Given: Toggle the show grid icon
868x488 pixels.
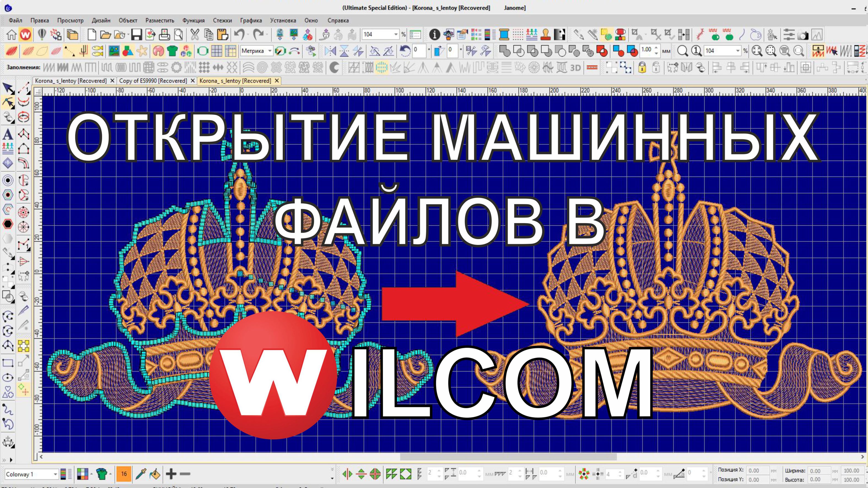Looking at the screenshot, I should pyautogui.click(x=216, y=51).
